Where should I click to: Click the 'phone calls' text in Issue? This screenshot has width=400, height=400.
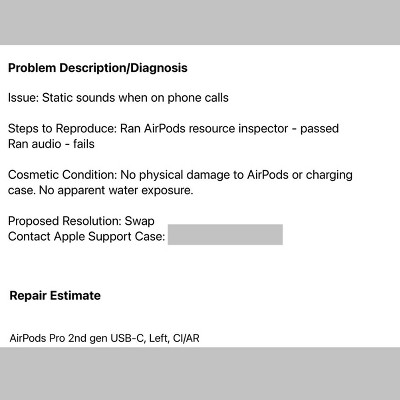click(x=198, y=98)
